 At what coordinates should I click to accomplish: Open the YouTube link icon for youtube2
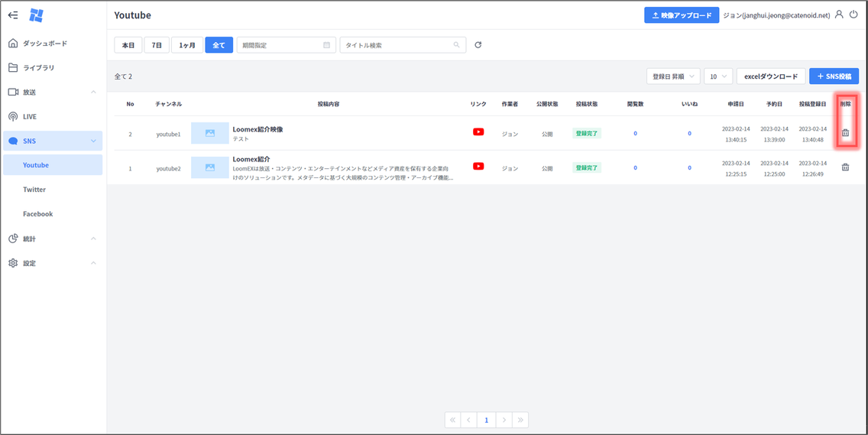(478, 167)
